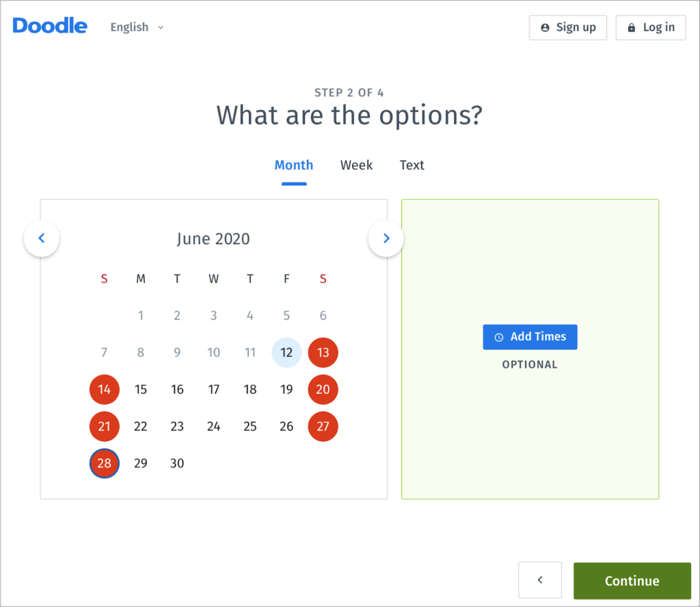Open the English language dropdown
Screen dimensions: 700x607
point(137,27)
